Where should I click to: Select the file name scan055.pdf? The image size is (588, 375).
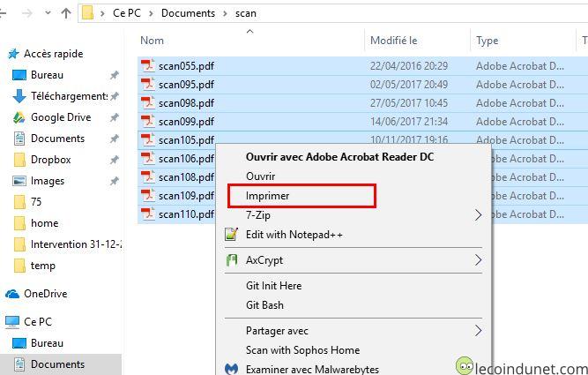click(x=186, y=66)
